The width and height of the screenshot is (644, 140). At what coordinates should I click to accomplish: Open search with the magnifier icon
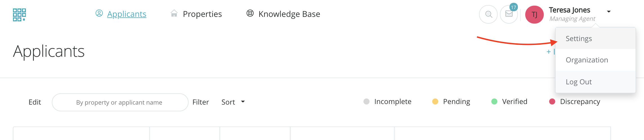489,14
